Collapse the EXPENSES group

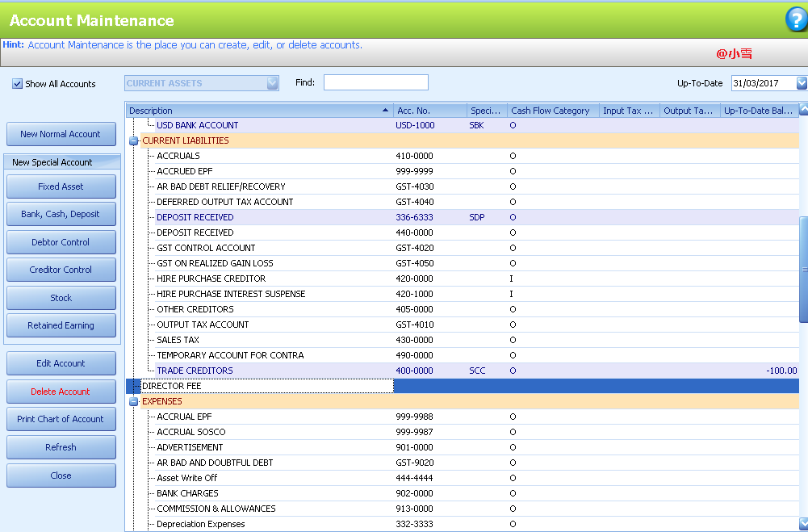[132, 401]
